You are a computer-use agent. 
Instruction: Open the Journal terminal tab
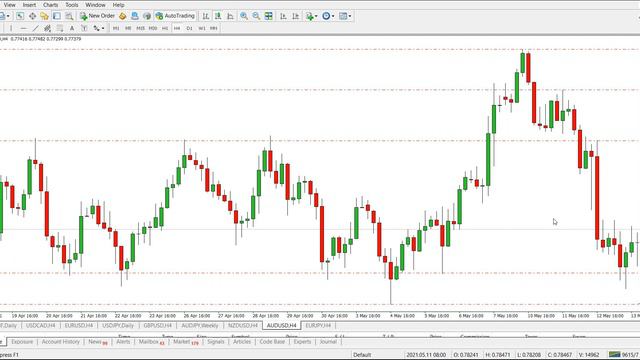(328, 342)
